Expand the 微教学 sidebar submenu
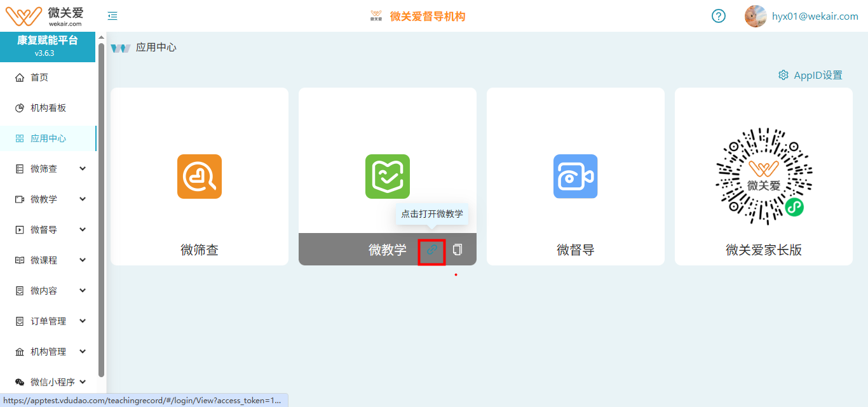The image size is (868, 407). pyautogui.click(x=83, y=199)
